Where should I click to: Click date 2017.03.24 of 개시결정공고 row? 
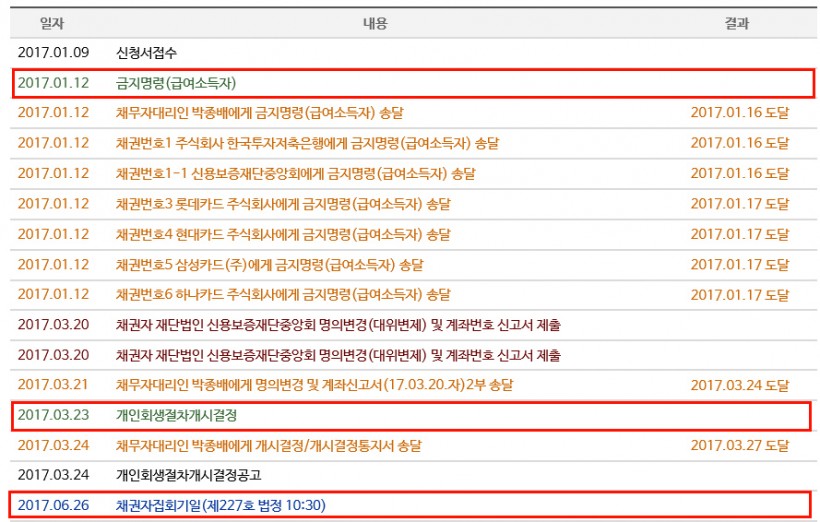53,475
